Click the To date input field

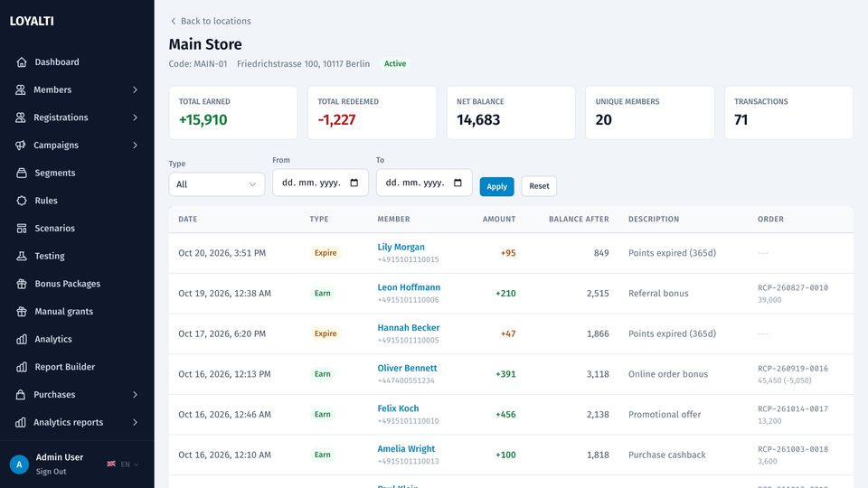pos(424,183)
